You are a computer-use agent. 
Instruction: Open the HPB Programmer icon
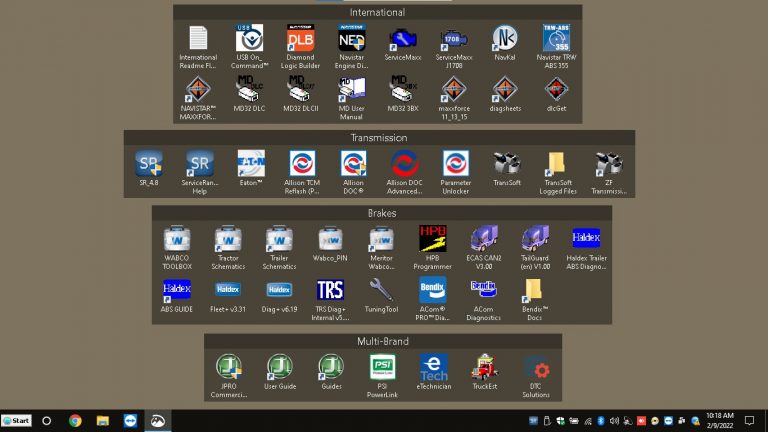click(x=432, y=240)
